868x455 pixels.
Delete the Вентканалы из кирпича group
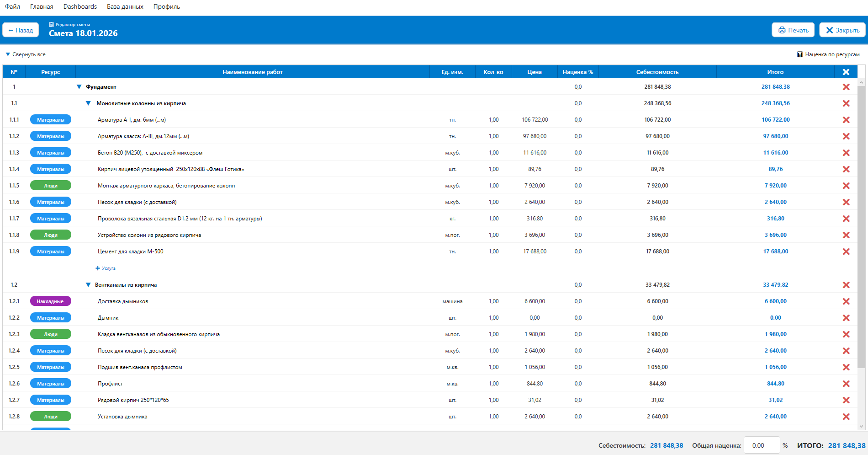pos(846,285)
